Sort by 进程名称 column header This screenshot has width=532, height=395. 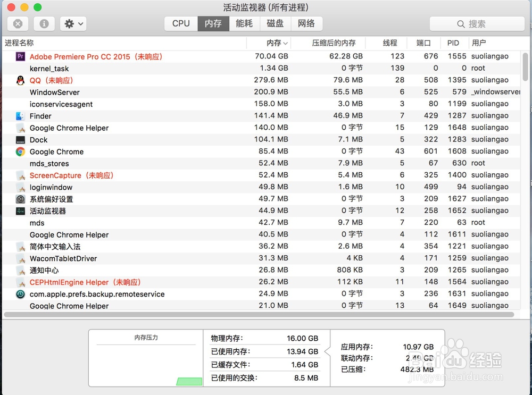click(124, 43)
